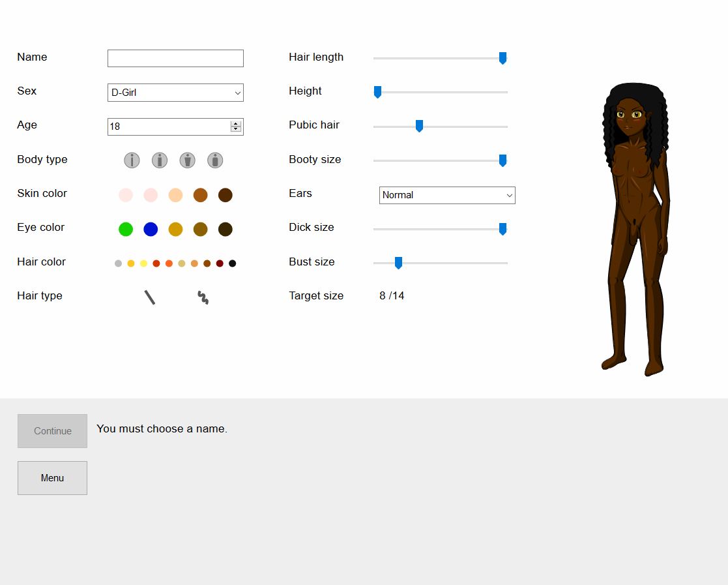Click the Hair length slider handle
728x585 pixels.
(502, 58)
